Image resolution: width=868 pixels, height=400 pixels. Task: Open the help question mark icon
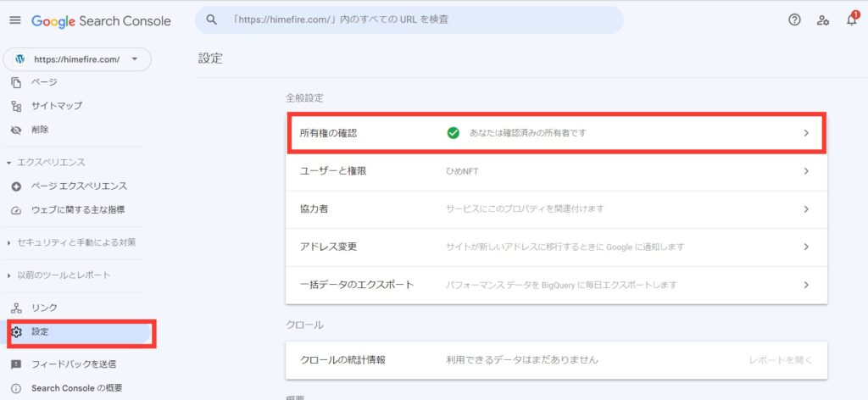(x=794, y=20)
